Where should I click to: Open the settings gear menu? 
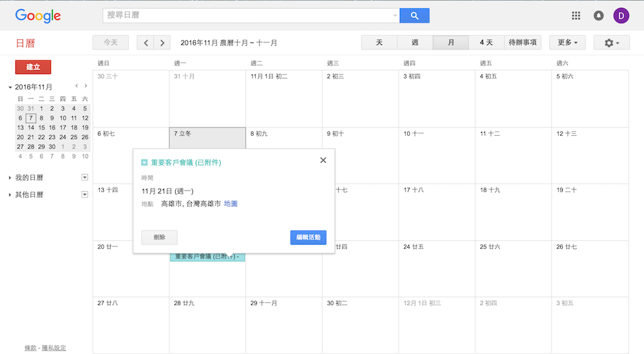coord(612,43)
